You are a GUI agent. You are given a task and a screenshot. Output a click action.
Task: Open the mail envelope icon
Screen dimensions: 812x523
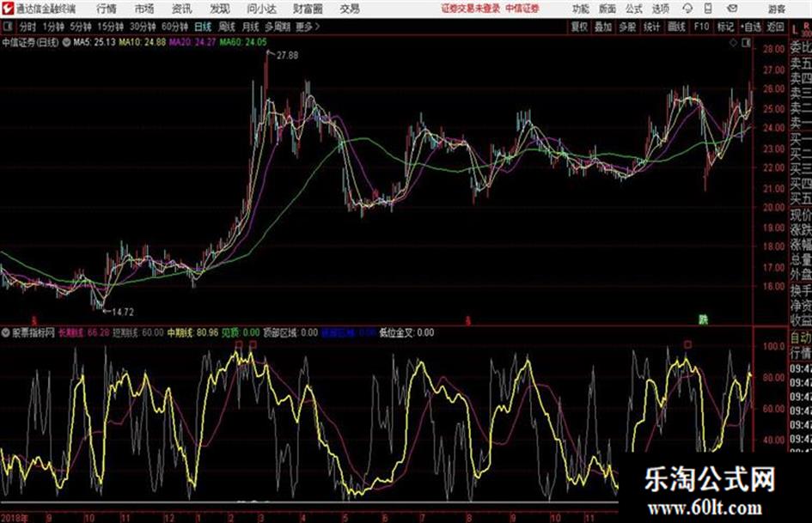point(732,9)
